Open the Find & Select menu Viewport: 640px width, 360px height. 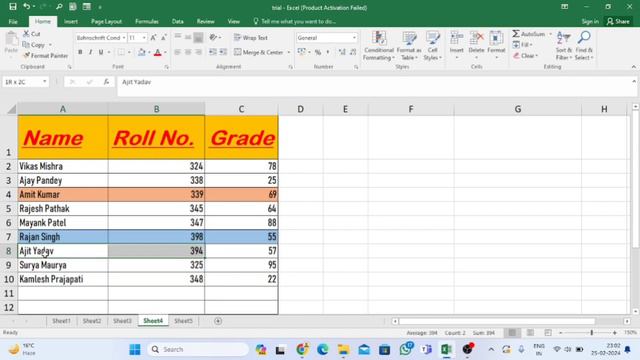(584, 46)
